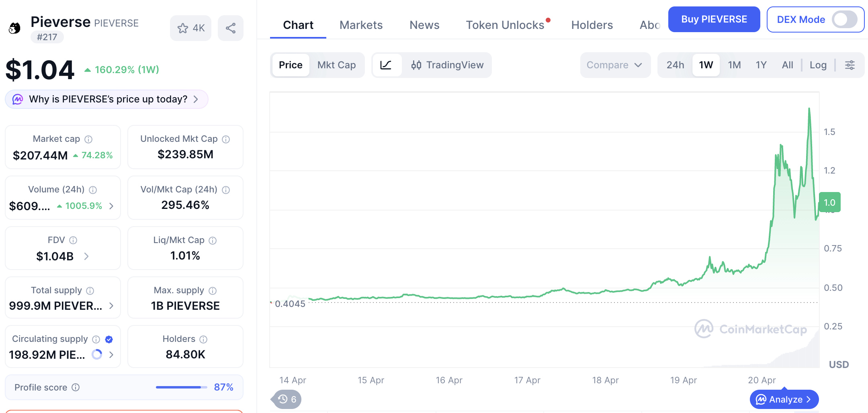
Task: Click the 1.01% Liq/Mkt Cap value
Action: 185,256
